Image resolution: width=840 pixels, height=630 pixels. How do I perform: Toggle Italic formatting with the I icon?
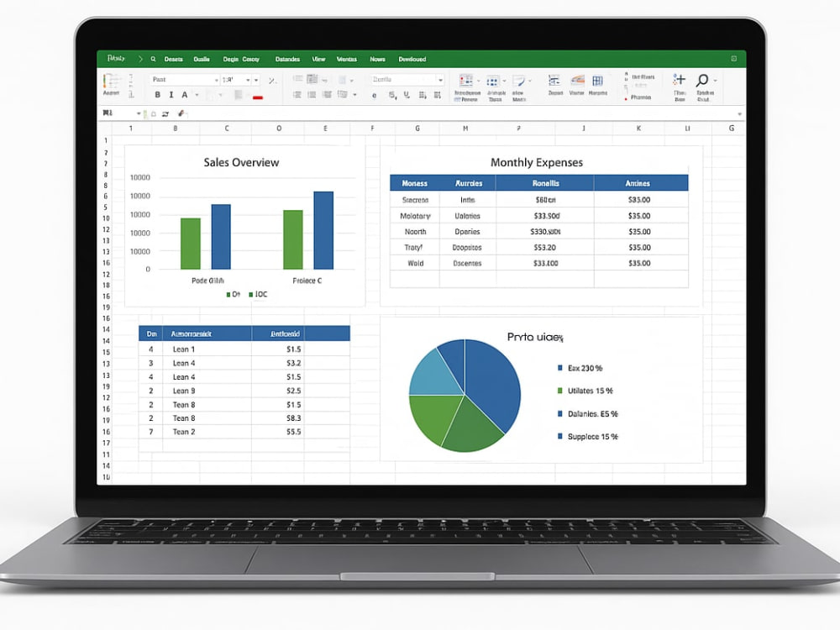click(171, 95)
